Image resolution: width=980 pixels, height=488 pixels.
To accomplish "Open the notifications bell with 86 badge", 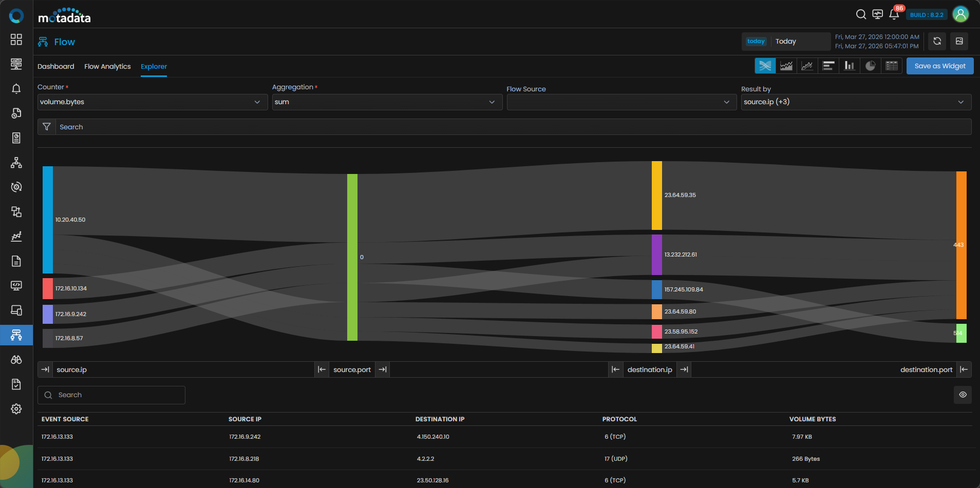I will click(894, 14).
